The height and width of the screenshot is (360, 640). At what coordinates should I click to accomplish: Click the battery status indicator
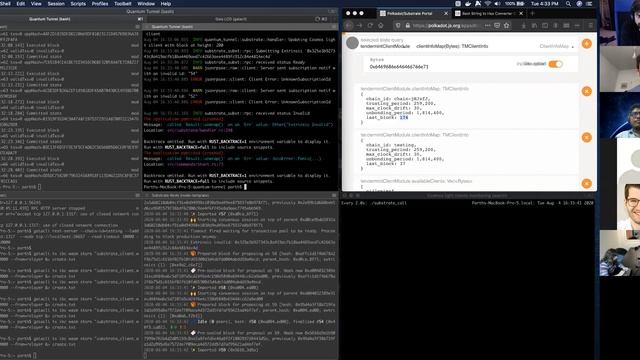pyautogui.click(x=515, y=4)
